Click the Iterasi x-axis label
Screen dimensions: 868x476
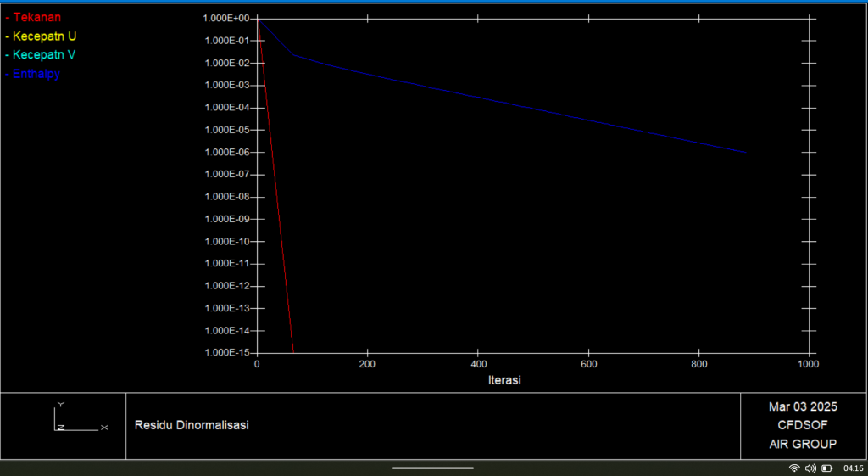(x=504, y=380)
